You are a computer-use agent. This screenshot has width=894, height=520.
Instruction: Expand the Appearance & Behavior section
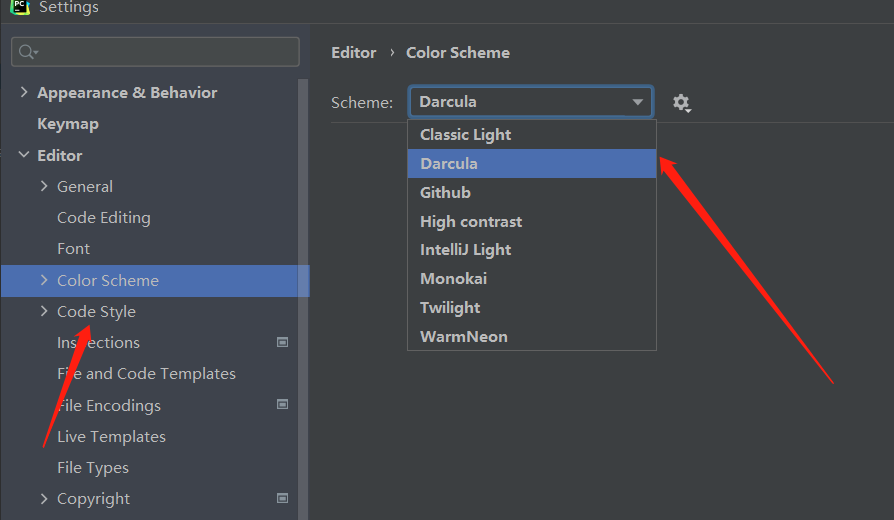point(24,92)
